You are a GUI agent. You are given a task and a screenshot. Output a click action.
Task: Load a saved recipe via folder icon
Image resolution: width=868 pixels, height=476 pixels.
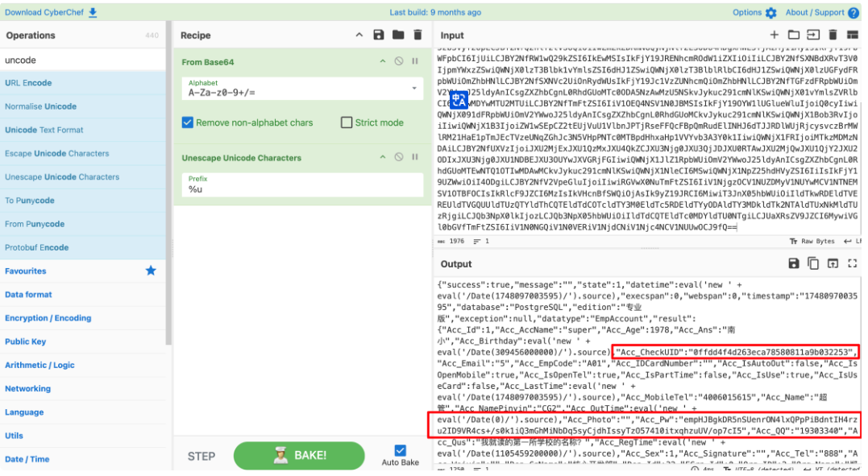[x=398, y=35]
